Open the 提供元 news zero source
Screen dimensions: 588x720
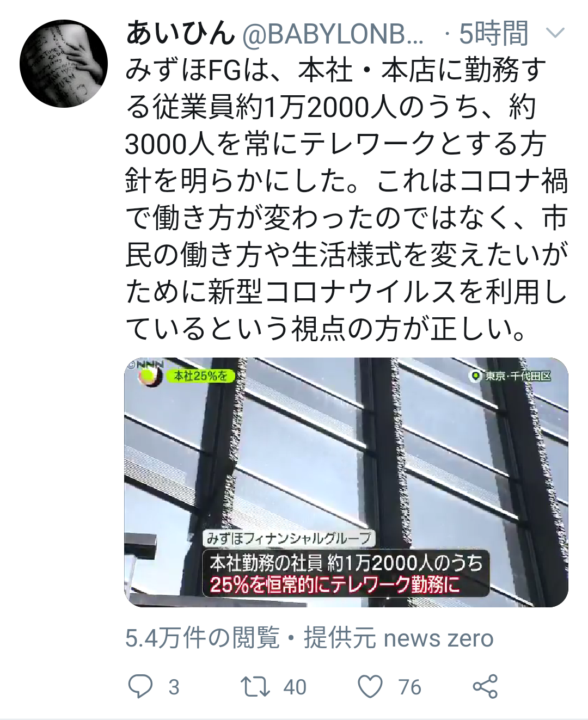point(399,638)
